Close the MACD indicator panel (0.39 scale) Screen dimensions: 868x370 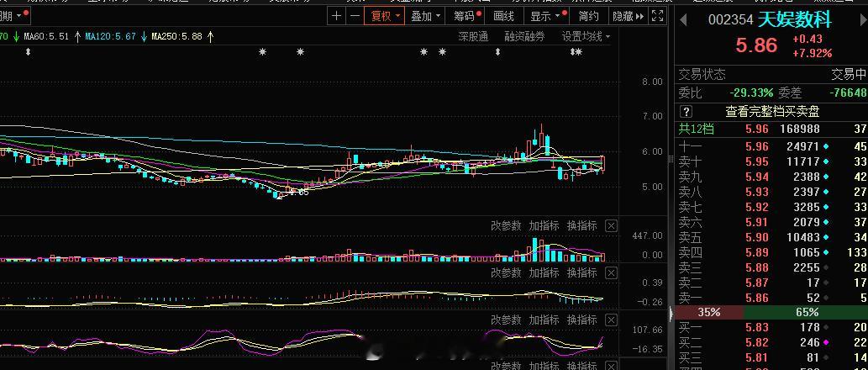611,273
